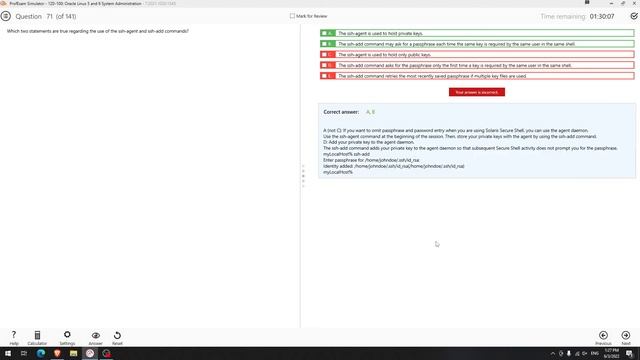
Task: Check answer B ssh-add may ask passphrase each time
Action: tap(324, 44)
